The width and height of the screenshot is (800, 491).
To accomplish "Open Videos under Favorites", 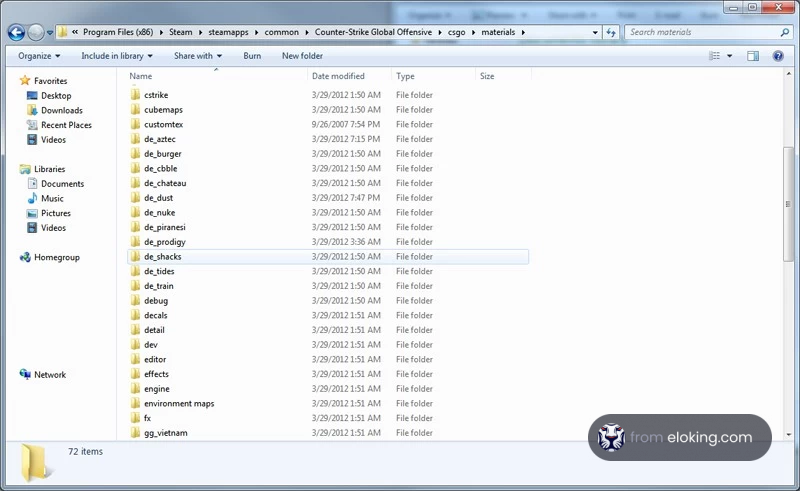I will (46, 140).
